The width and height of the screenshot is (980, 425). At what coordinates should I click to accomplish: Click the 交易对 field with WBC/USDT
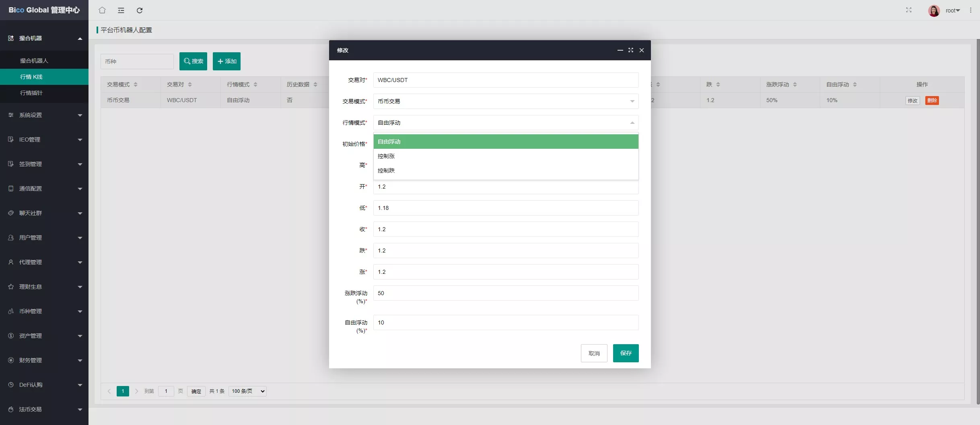click(506, 80)
